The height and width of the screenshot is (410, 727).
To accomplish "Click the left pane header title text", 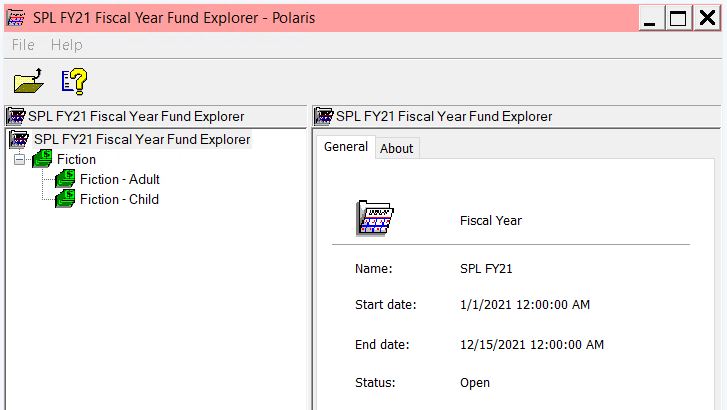I will click(136, 116).
